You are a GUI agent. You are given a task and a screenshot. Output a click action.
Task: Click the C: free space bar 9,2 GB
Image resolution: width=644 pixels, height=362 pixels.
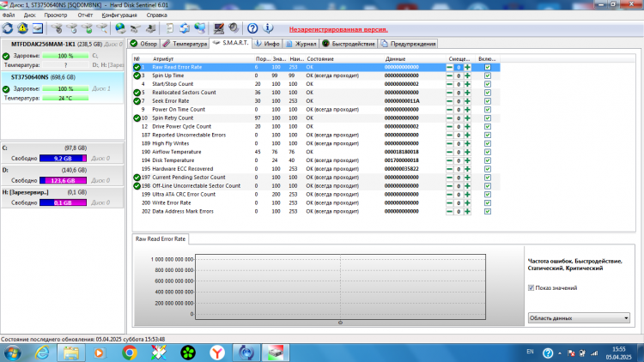(x=63, y=159)
